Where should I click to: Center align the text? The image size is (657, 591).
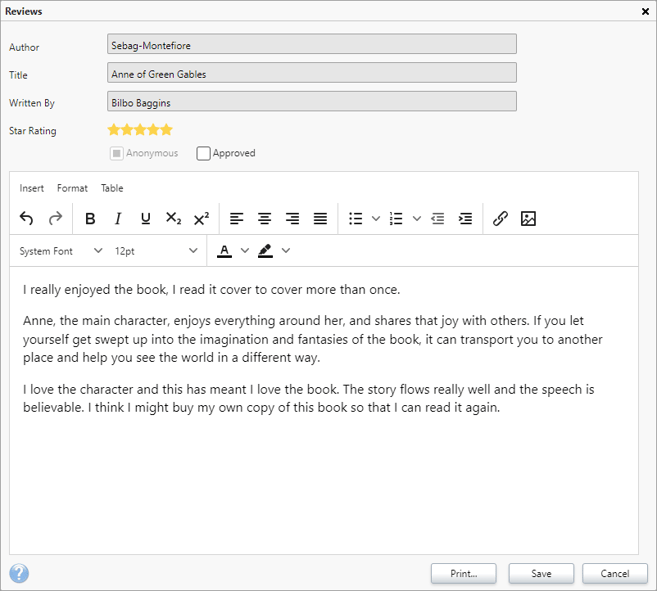tap(264, 218)
